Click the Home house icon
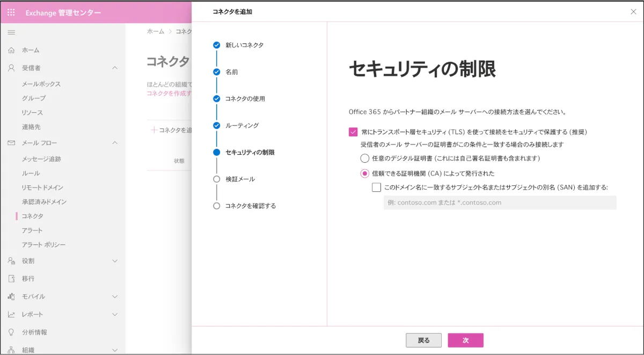 11,50
